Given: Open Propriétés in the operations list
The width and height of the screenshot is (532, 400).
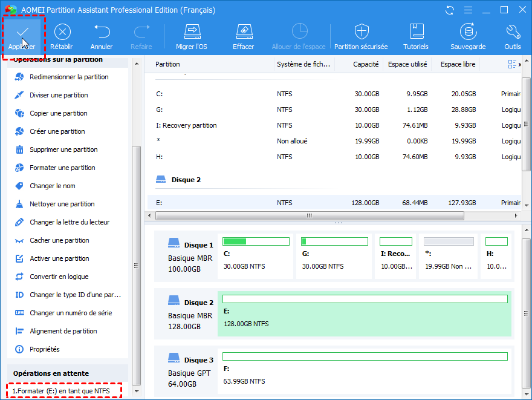Looking at the screenshot, I should tap(45, 349).
